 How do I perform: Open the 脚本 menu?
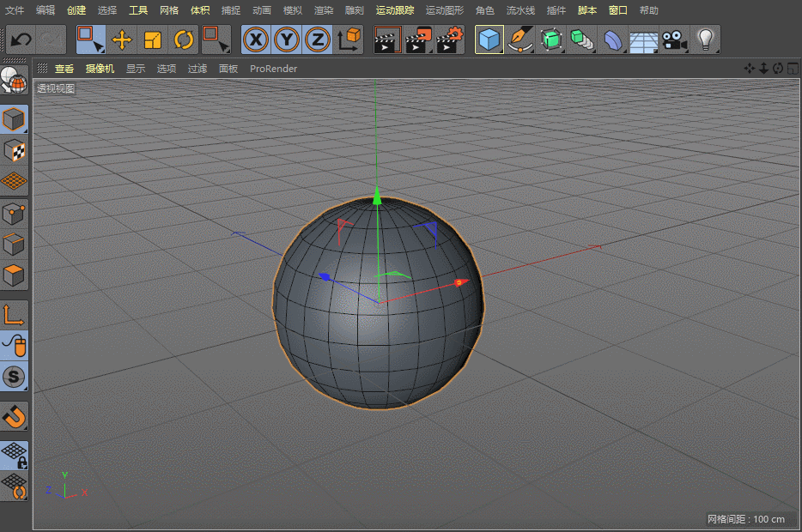point(587,10)
